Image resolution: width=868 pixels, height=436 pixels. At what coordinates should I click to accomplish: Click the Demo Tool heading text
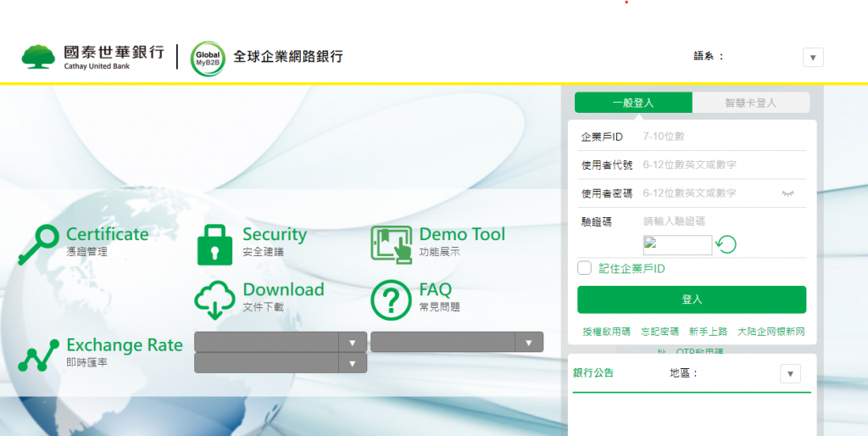coord(462,234)
